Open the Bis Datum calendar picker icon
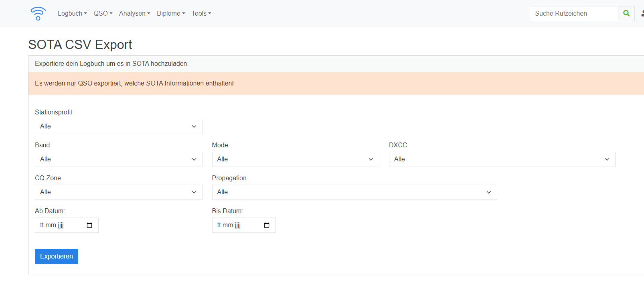The width and height of the screenshot is (644, 283). point(267,225)
